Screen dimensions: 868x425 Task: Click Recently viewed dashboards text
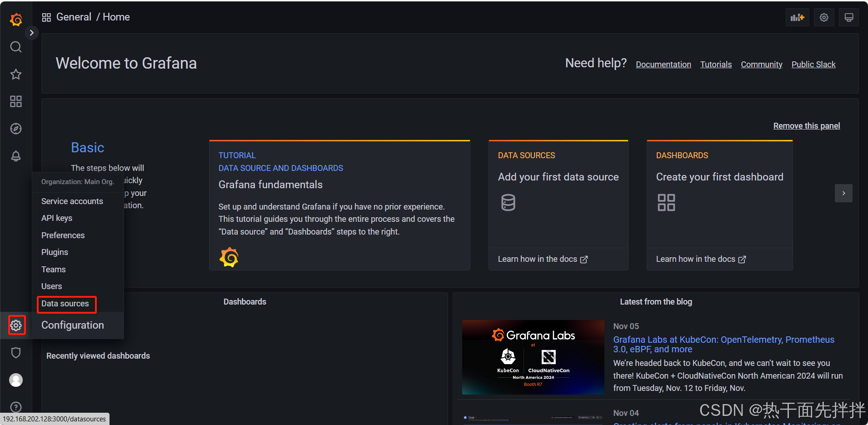point(98,356)
